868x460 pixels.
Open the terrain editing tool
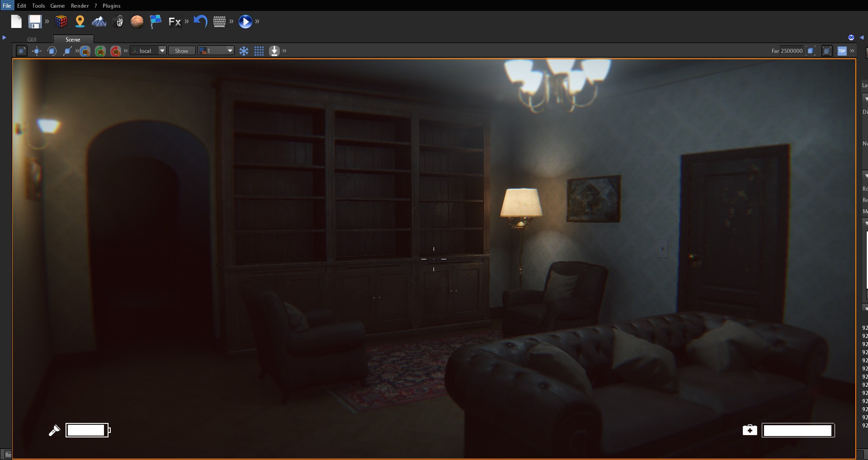pos(99,21)
